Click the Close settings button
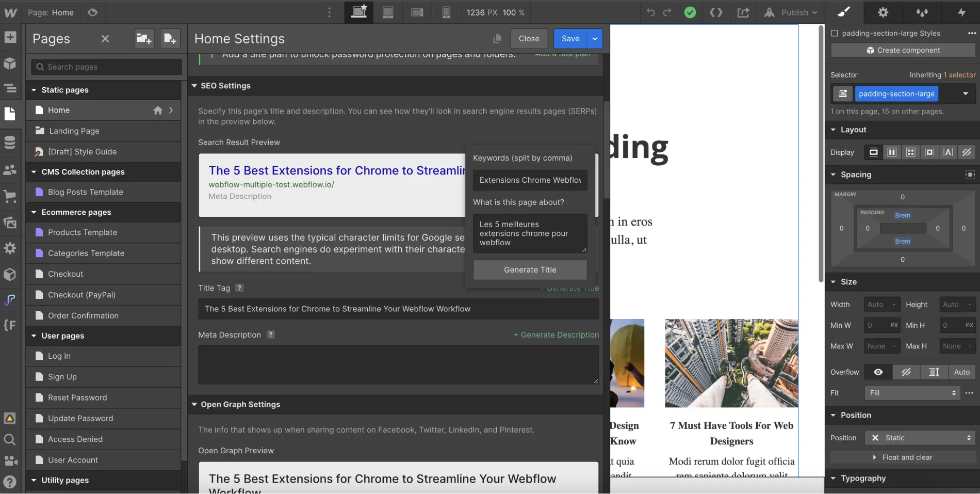The height and width of the screenshot is (494, 980). tap(529, 39)
